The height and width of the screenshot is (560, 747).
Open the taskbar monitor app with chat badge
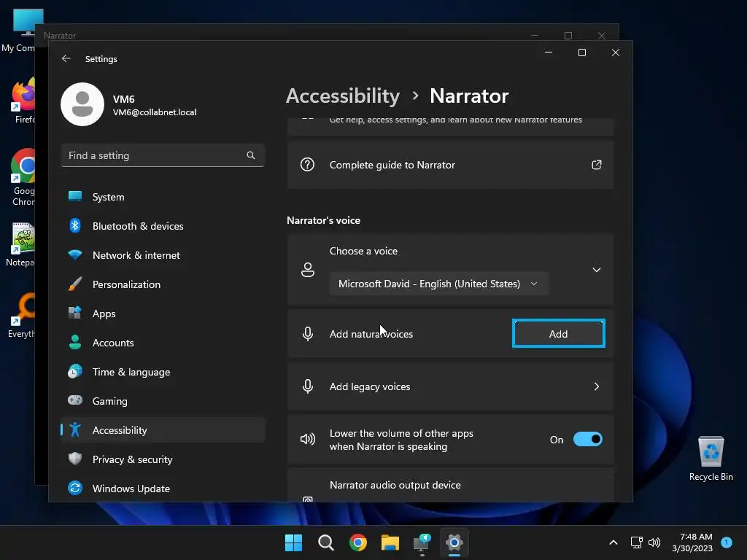point(422,542)
